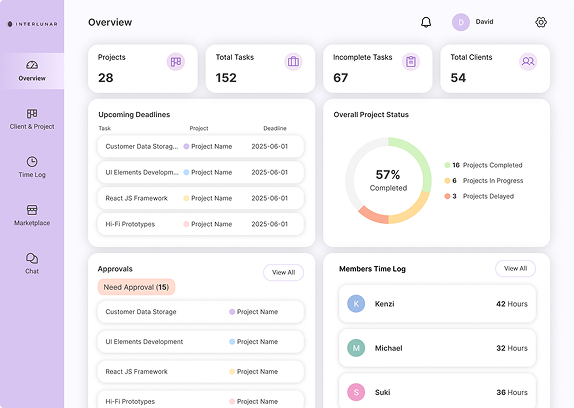Select the Need Approval (15) tag
The height and width of the screenshot is (408, 574).
coord(136,287)
